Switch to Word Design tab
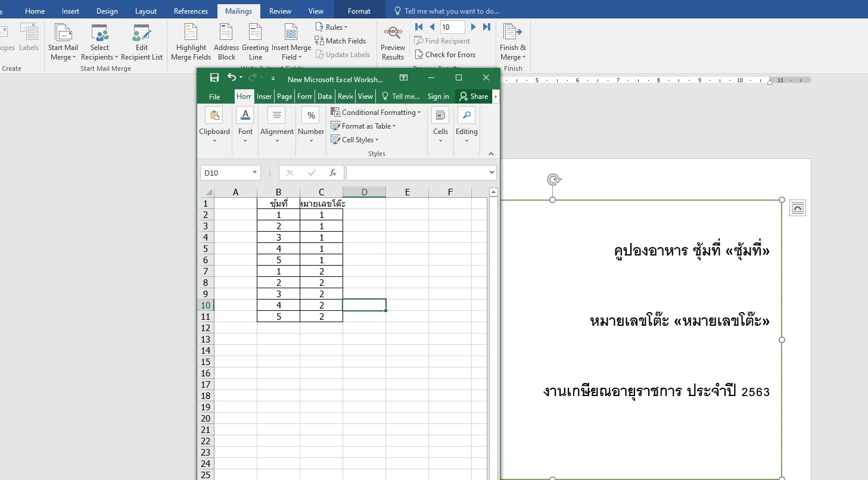The height and width of the screenshot is (480, 868). [x=107, y=11]
